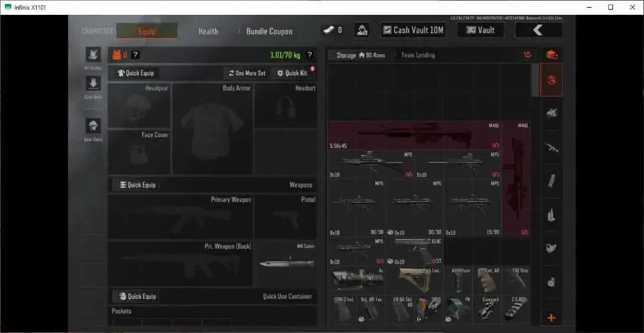Select the bullets ammo category icon
Screen dimensions: 644x333
pos(552,214)
